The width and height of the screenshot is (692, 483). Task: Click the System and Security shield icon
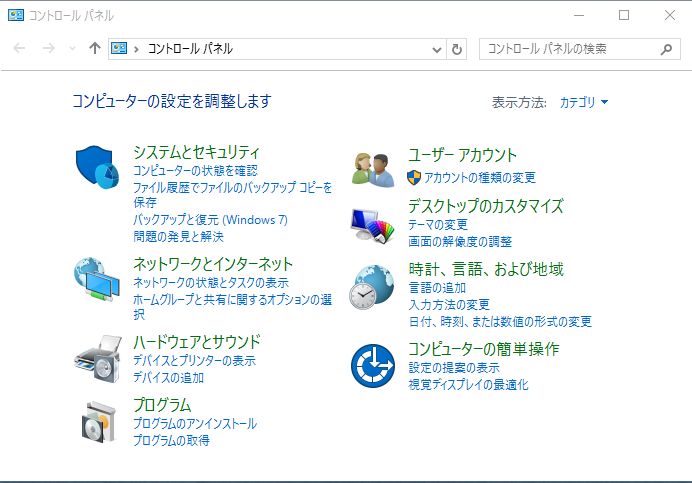tap(98, 167)
